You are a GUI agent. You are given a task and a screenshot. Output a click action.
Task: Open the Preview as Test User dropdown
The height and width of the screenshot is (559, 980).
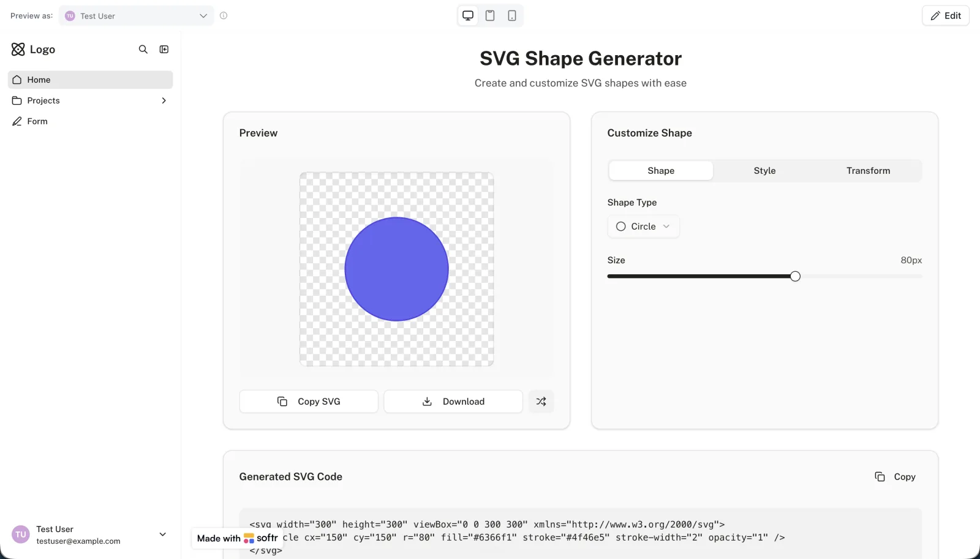coord(137,16)
